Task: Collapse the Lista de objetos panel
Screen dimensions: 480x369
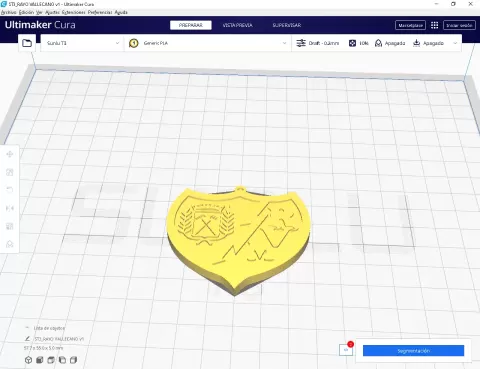Action: pos(27,328)
